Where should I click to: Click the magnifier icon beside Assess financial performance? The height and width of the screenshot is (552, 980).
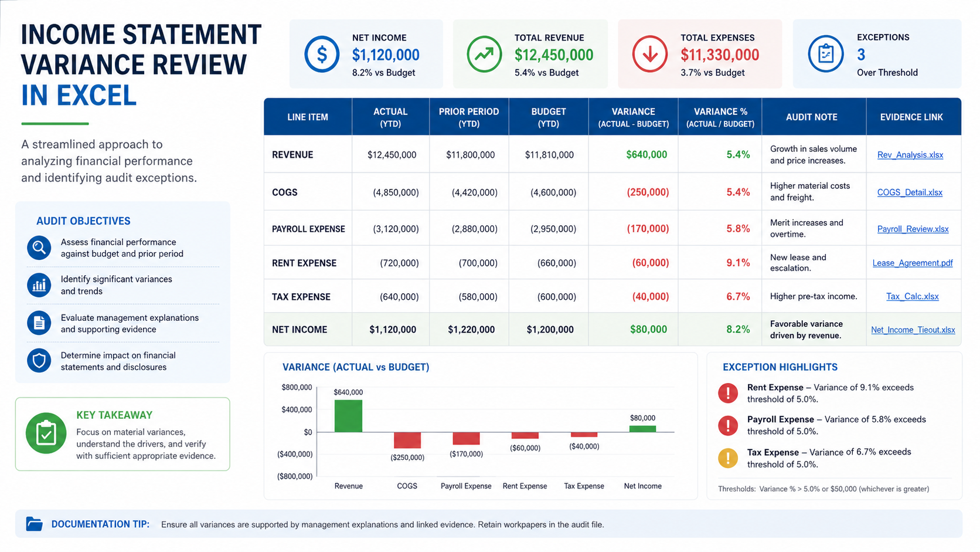click(39, 248)
